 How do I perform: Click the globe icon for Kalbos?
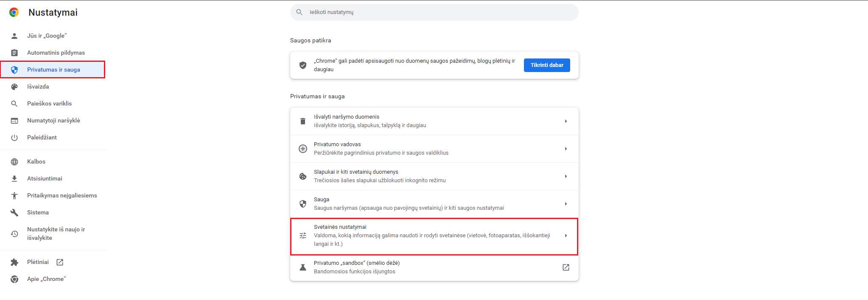[x=14, y=162]
